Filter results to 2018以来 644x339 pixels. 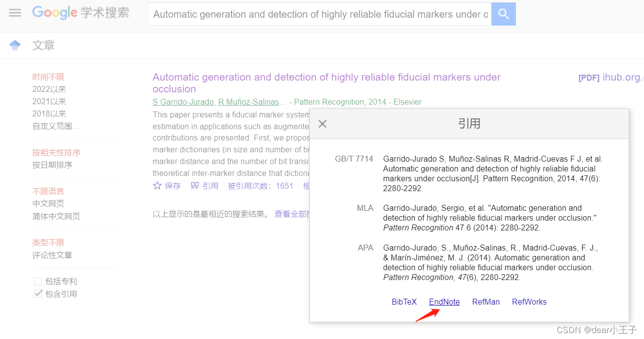[49, 114]
